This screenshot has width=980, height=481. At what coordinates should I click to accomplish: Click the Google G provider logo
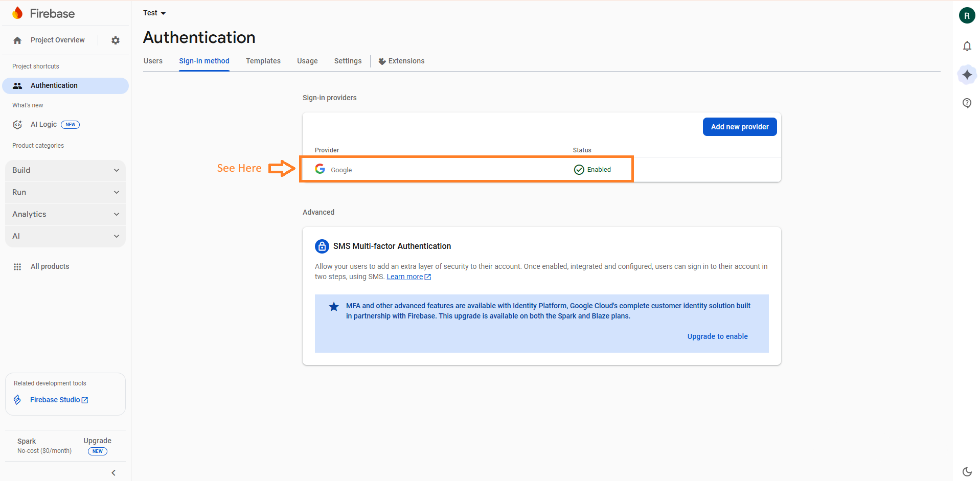pos(320,169)
